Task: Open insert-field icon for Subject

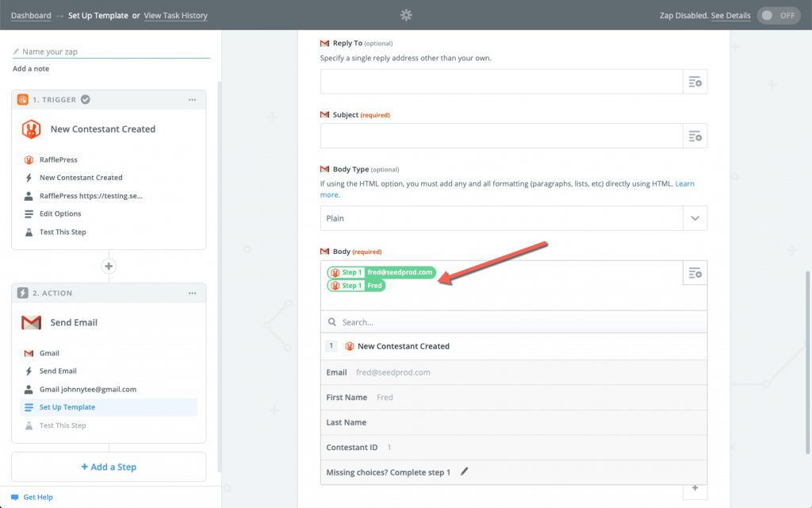Action: [695, 136]
